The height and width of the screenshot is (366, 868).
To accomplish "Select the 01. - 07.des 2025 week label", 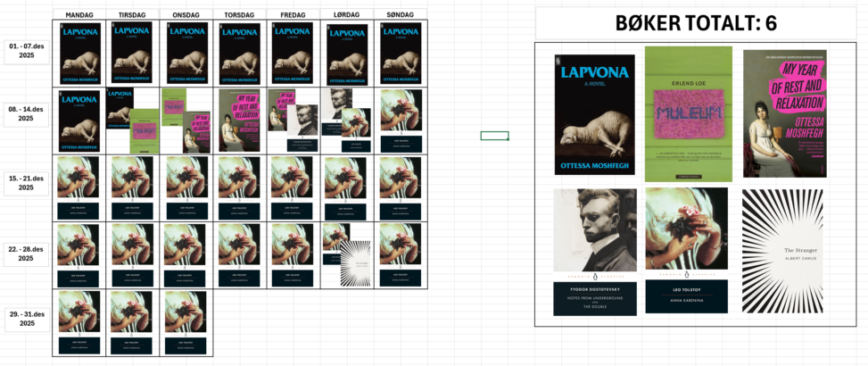I will [27, 52].
